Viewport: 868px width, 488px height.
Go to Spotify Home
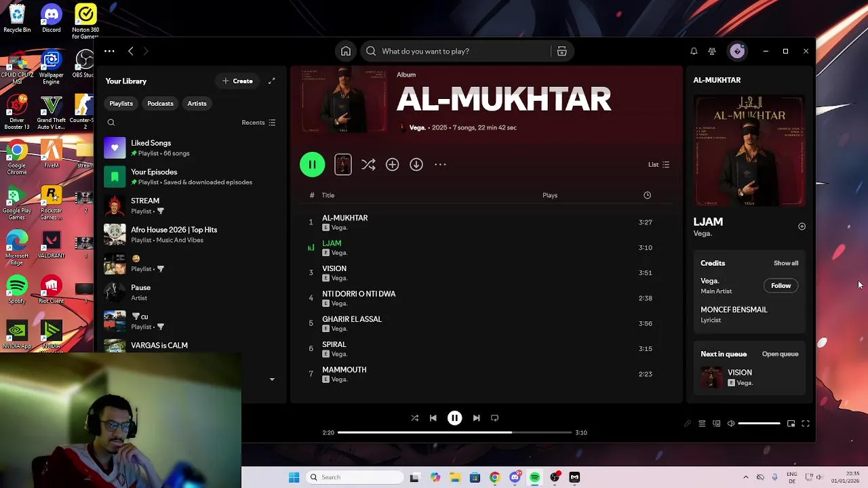click(346, 51)
